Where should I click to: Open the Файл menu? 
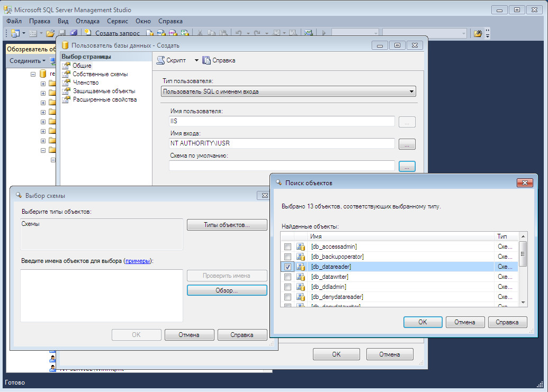14,21
